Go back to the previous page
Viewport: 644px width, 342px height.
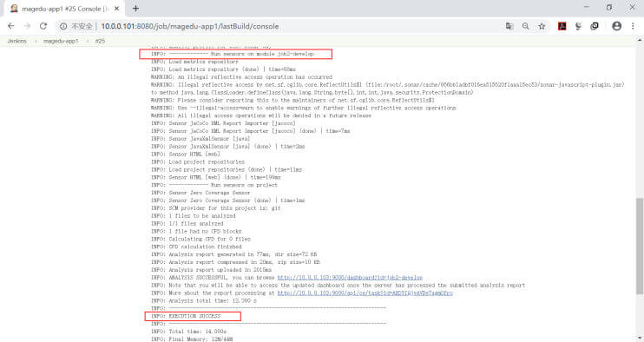point(11,26)
